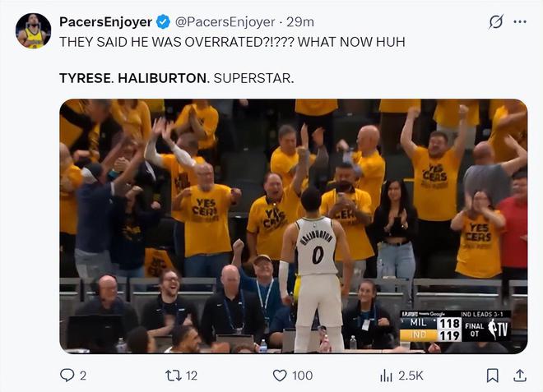Open the reply comment icon
Image resolution: width=543 pixels, height=392 pixels.
point(67,375)
